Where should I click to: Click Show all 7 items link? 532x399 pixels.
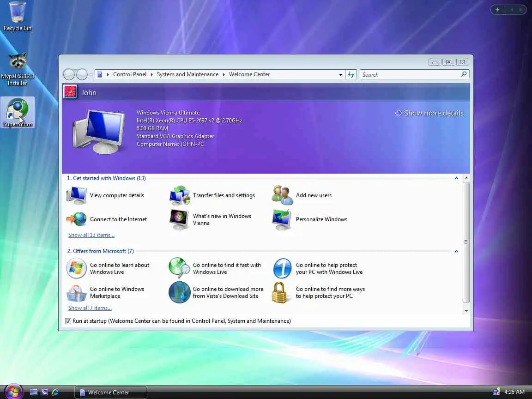(x=90, y=308)
